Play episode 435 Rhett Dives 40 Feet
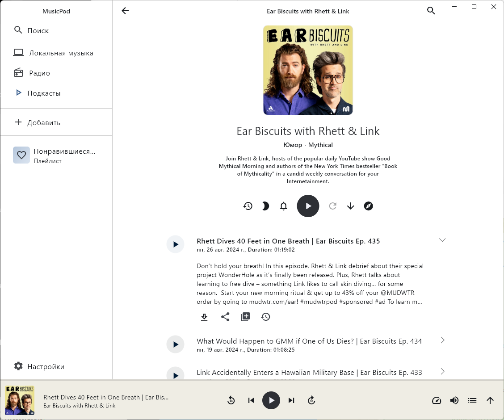 tap(175, 244)
